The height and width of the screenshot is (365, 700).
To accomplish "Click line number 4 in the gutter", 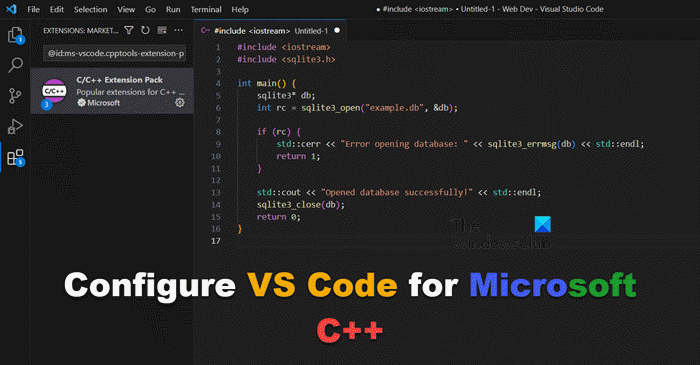I will [x=218, y=83].
